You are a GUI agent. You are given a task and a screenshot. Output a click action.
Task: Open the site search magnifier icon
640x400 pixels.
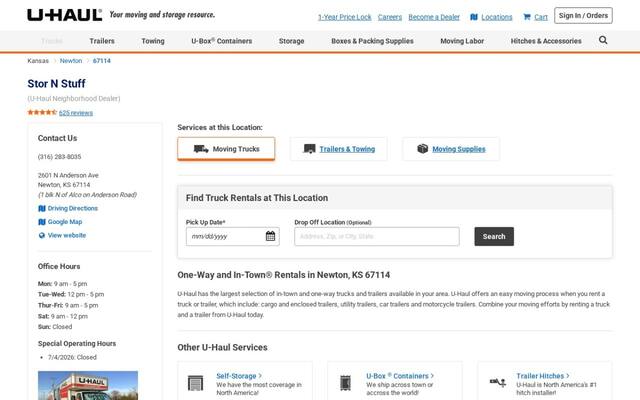pyautogui.click(x=603, y=40)
